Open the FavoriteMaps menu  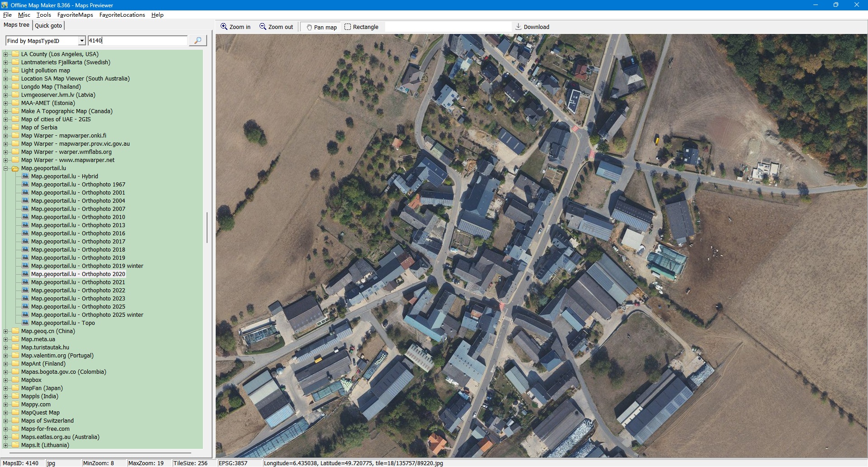(75, 15)
